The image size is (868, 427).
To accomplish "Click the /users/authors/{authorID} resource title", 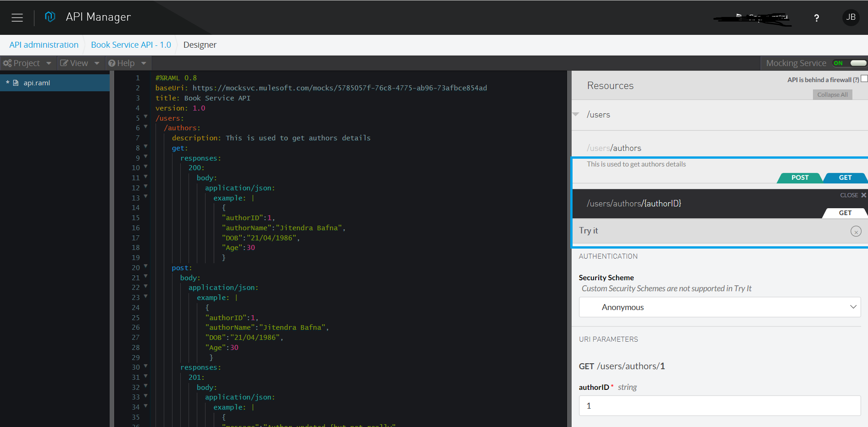I will (634, 204).
